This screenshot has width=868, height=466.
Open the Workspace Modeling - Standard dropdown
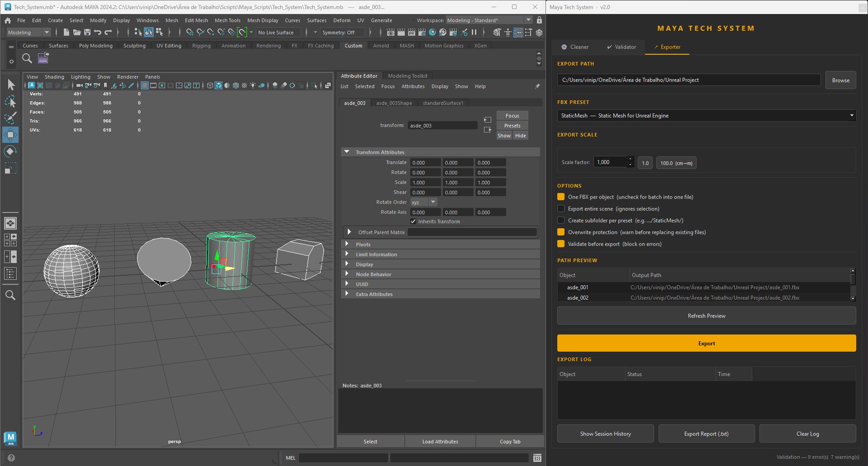coord(489,20)
